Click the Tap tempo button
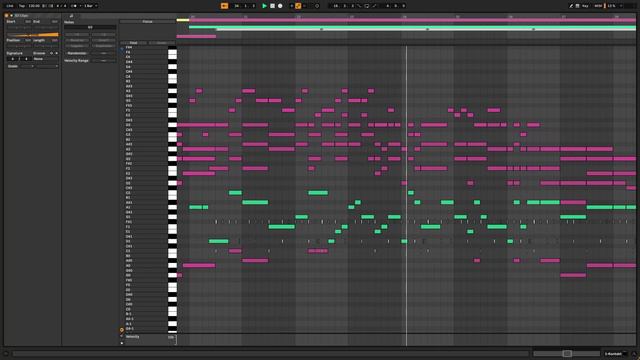The height and width of the screenshot is (360, 640). click(22, 6)
